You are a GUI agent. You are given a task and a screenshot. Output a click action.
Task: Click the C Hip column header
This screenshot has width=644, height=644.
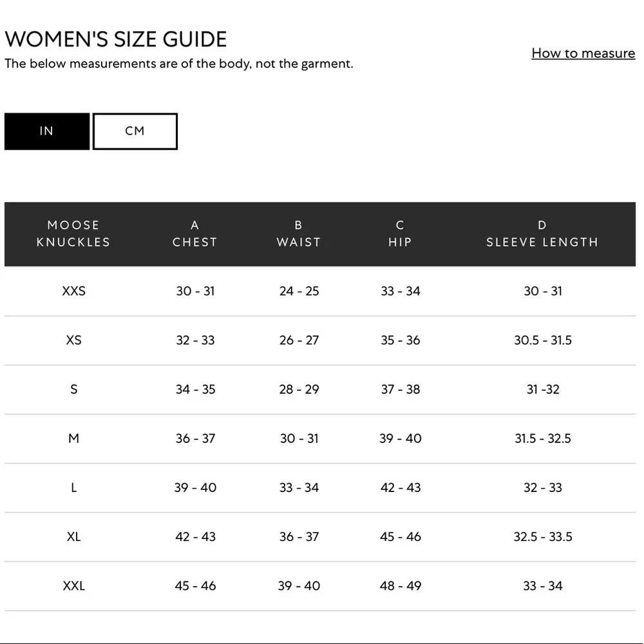click(x=400, y=234)
